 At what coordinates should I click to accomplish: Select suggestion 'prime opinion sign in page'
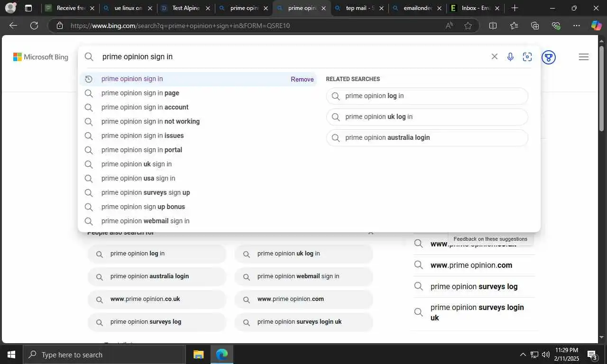[198, 93]
